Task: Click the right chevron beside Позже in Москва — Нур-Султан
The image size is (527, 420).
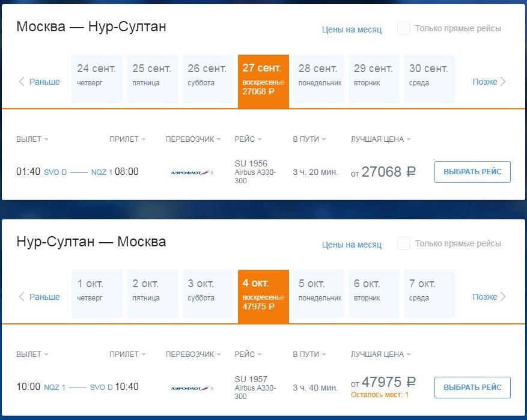Action: point(503,82)
